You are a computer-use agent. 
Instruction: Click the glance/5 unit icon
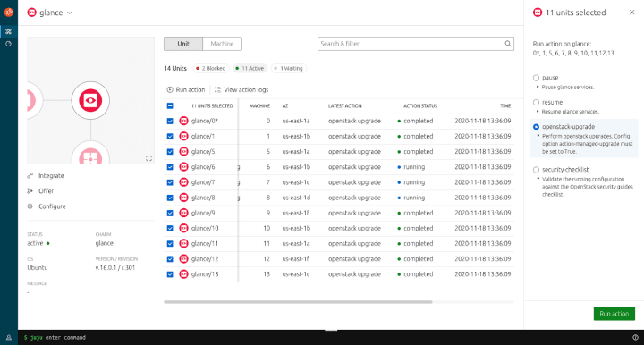[183, 151]
